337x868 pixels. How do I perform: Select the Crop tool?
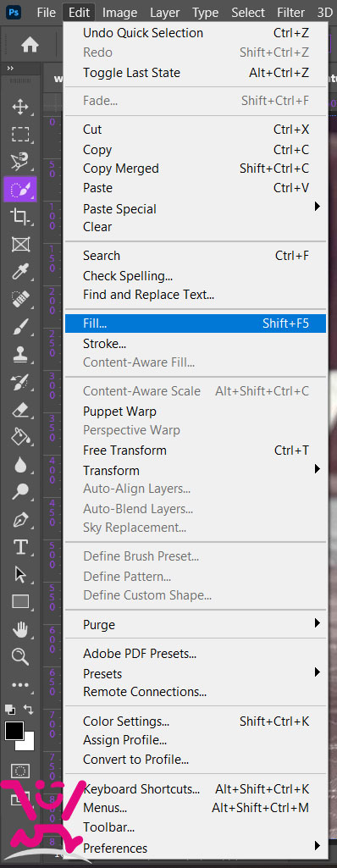coord(20,217)
